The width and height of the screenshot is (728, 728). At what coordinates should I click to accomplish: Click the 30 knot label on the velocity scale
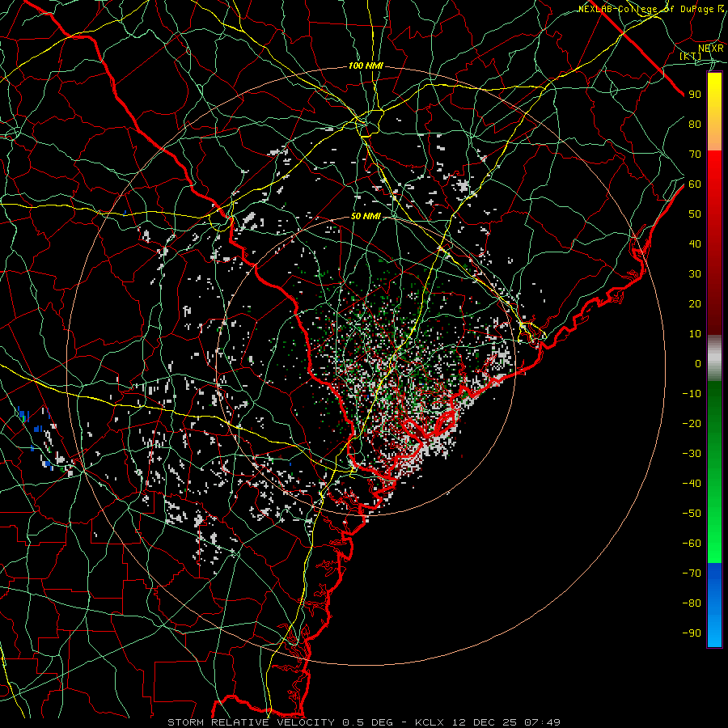tap(695, 274)
